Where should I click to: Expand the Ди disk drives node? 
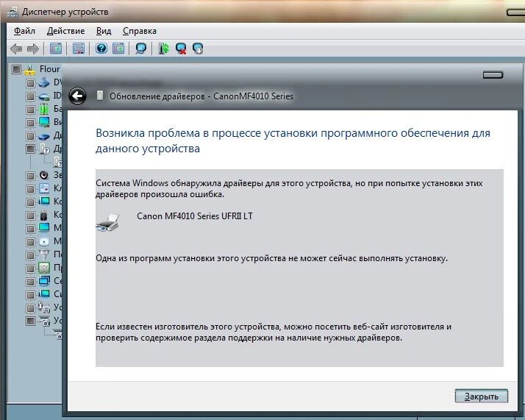coord(30,136)
